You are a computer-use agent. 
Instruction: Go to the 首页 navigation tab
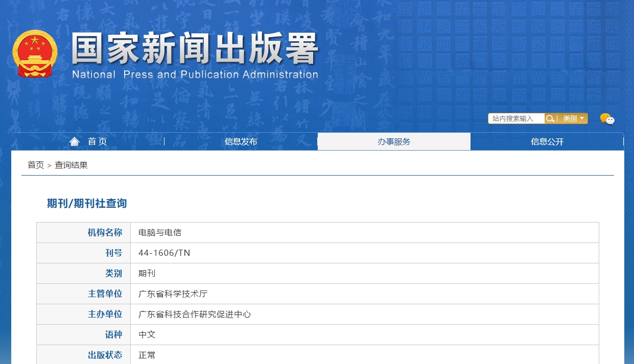[x=88, y=141]
